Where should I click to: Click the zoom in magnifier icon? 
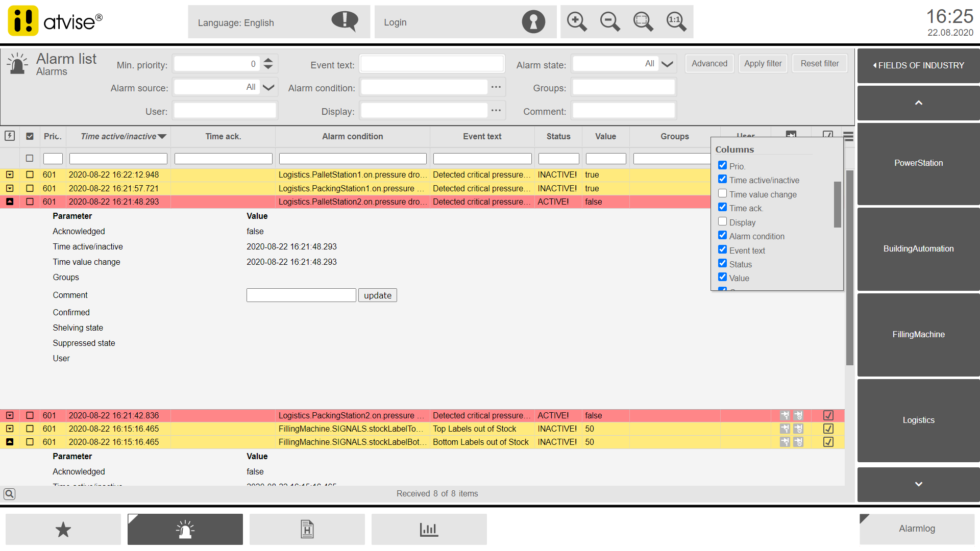click(x=577, y=22)
